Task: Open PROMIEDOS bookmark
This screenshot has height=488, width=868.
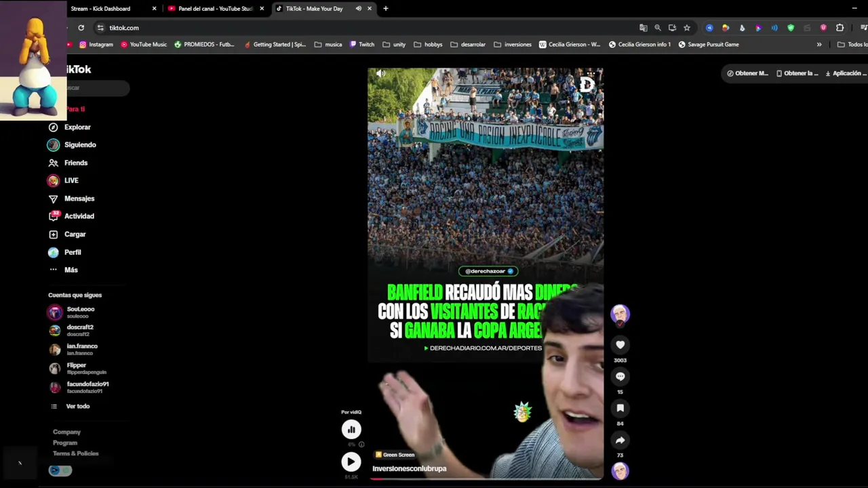Action: click(x=204, y=45)
